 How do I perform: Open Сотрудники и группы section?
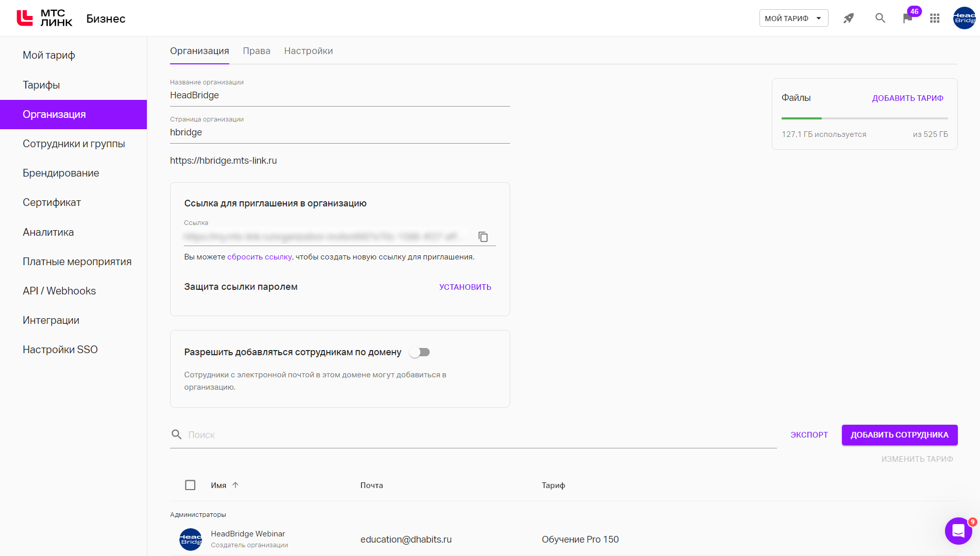pyautogui.click(x=73, y=144)
